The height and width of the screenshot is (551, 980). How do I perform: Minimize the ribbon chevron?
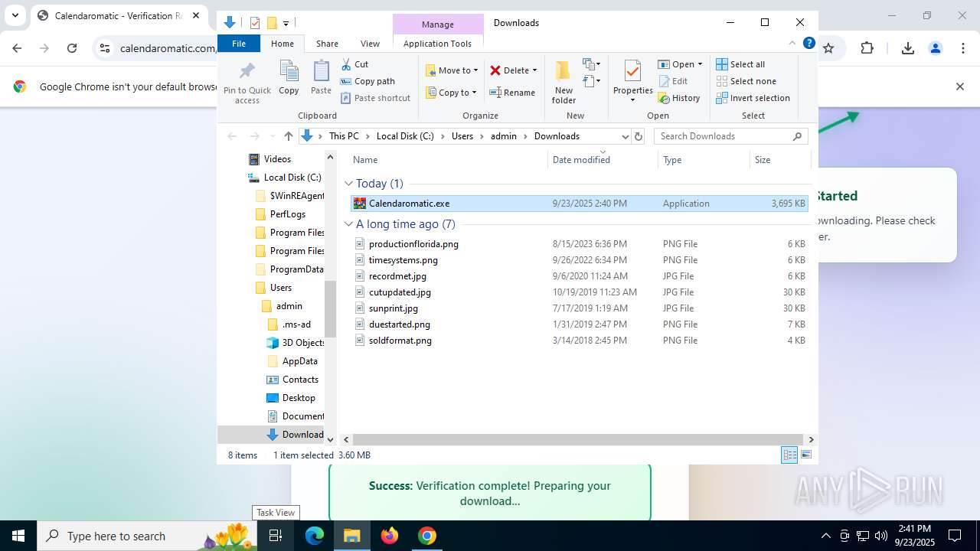(792, 44)
